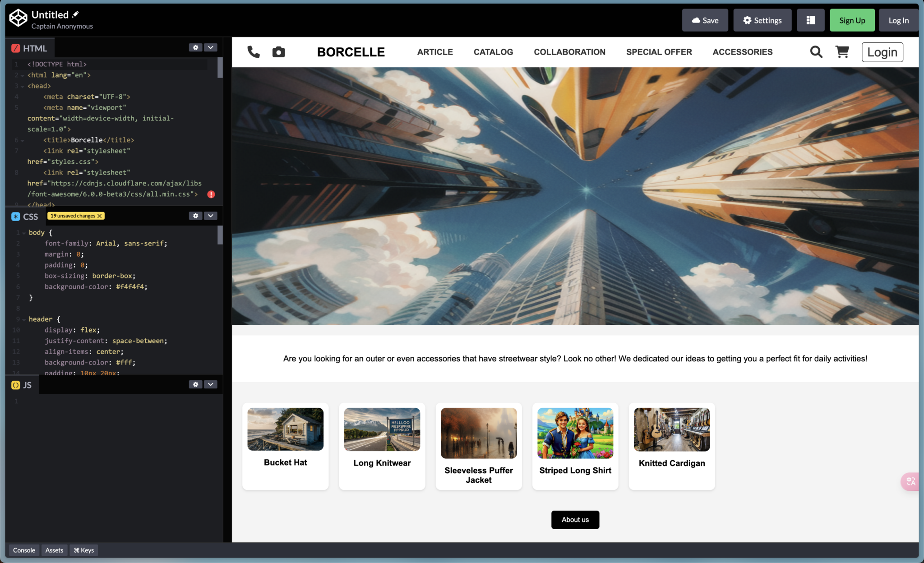Dismiss the 19 unsaved changes badge
The image size is (924, 563).
click(100, 216)
